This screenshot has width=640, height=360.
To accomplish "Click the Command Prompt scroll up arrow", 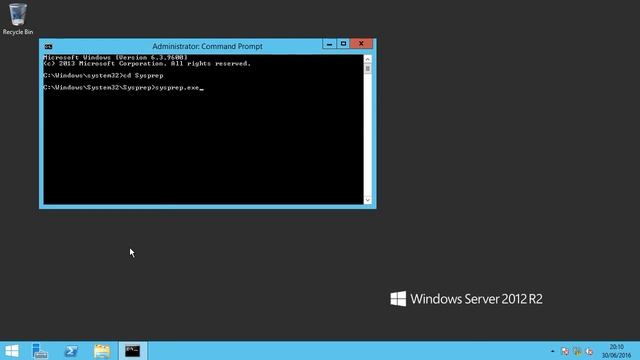I will click(368, 59).
